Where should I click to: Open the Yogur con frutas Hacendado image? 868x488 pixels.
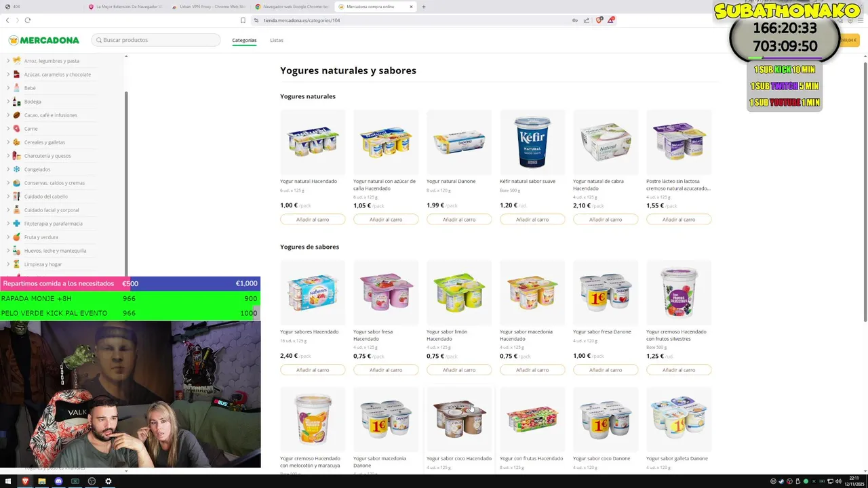click(x=532, y=419)
